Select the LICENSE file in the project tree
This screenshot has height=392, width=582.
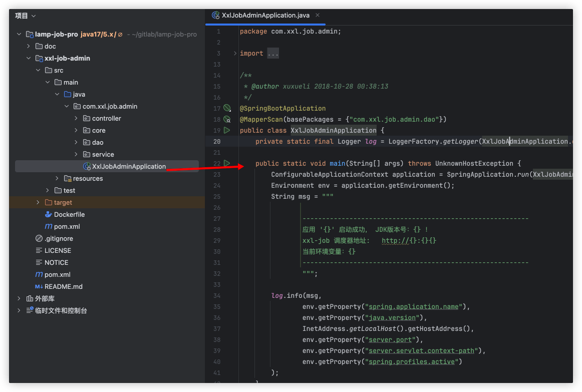58,250
